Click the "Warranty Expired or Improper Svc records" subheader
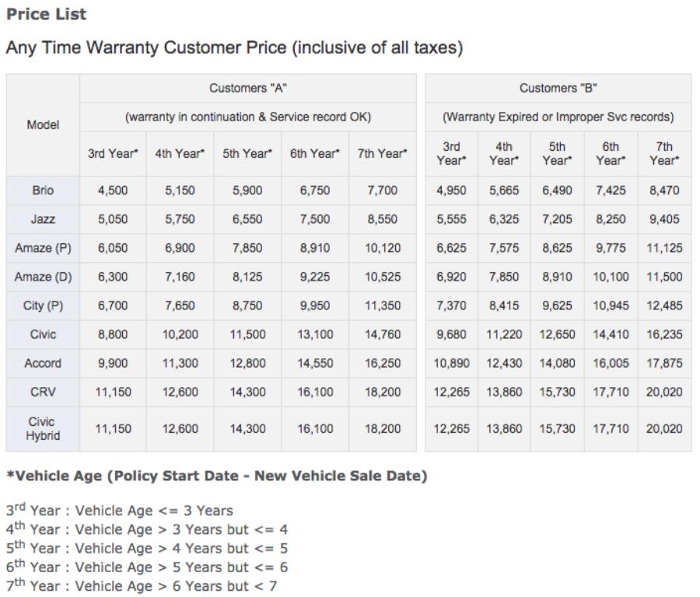700x597 pixels. [558, 117]
